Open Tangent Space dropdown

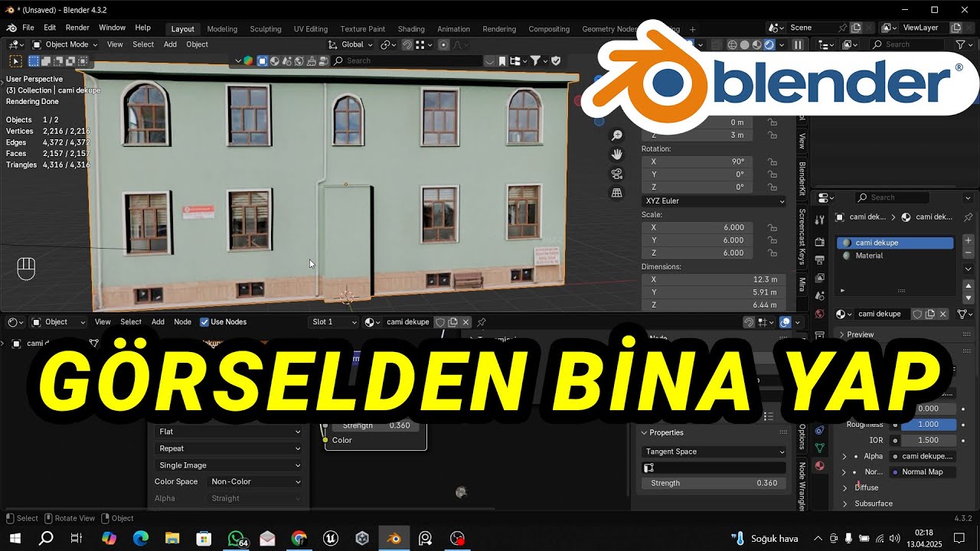(714, 452)
